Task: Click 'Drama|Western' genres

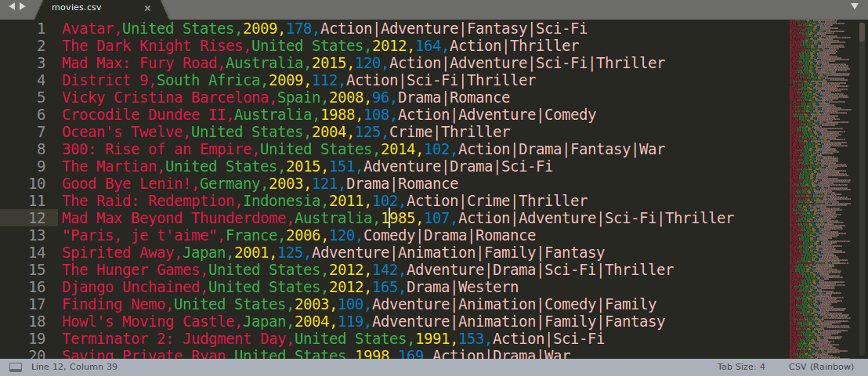Action: tap(463, 287)
